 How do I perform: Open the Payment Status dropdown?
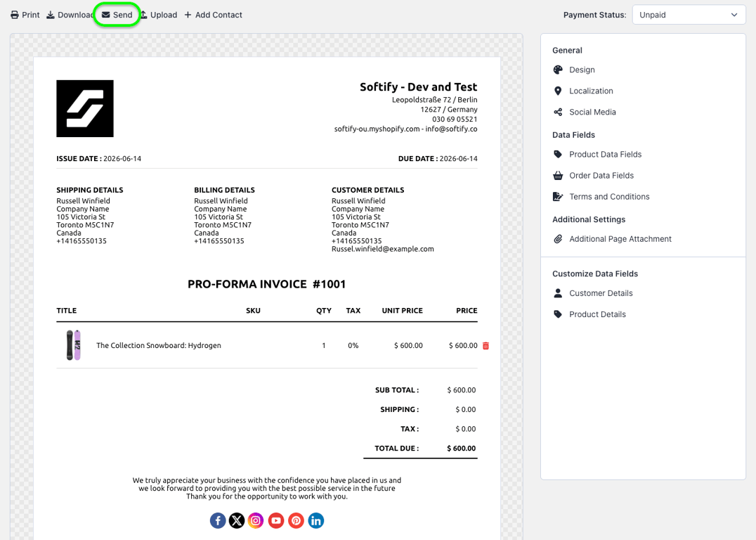pos(689,15)
